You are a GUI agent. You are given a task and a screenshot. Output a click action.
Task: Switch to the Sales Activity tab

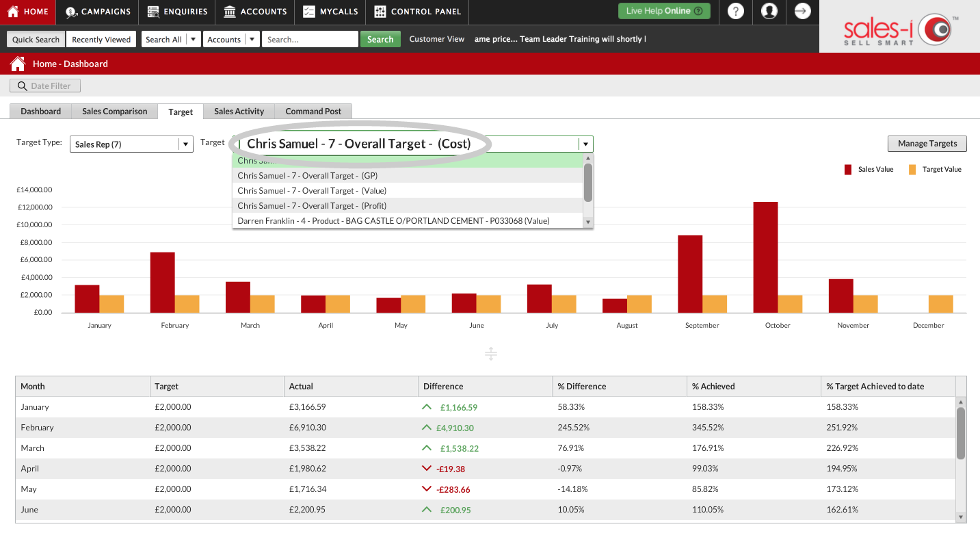(x=239, y=111)
